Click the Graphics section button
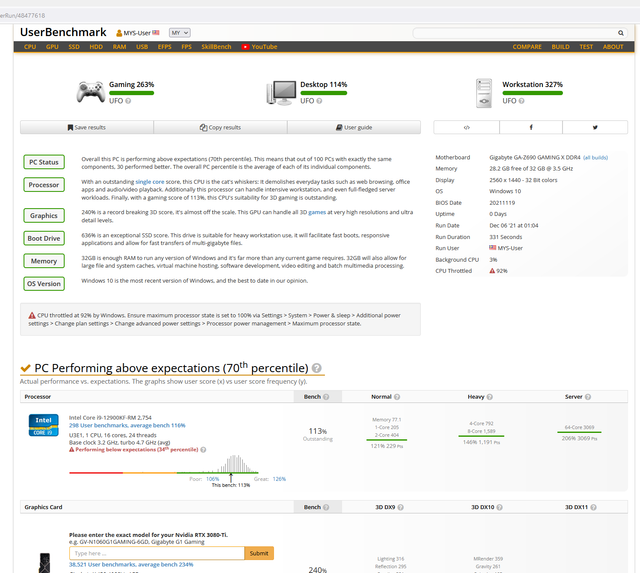The image size is (640, 573). (44, 215)
